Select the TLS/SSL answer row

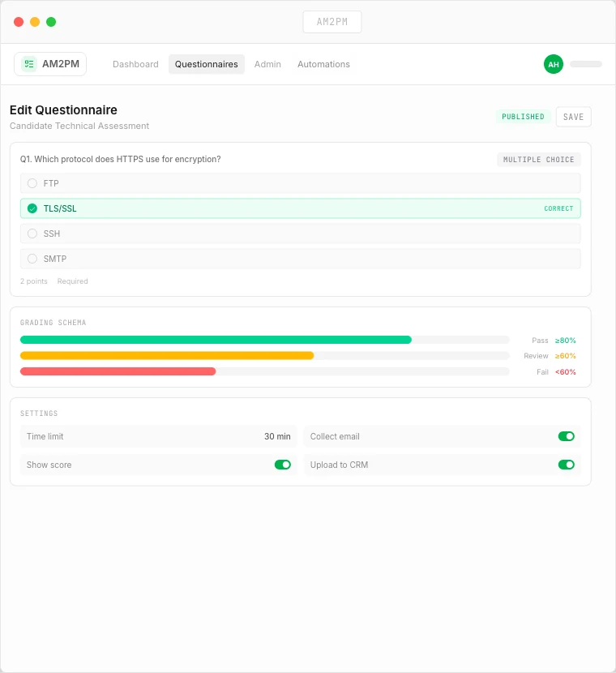click(300, 208)
